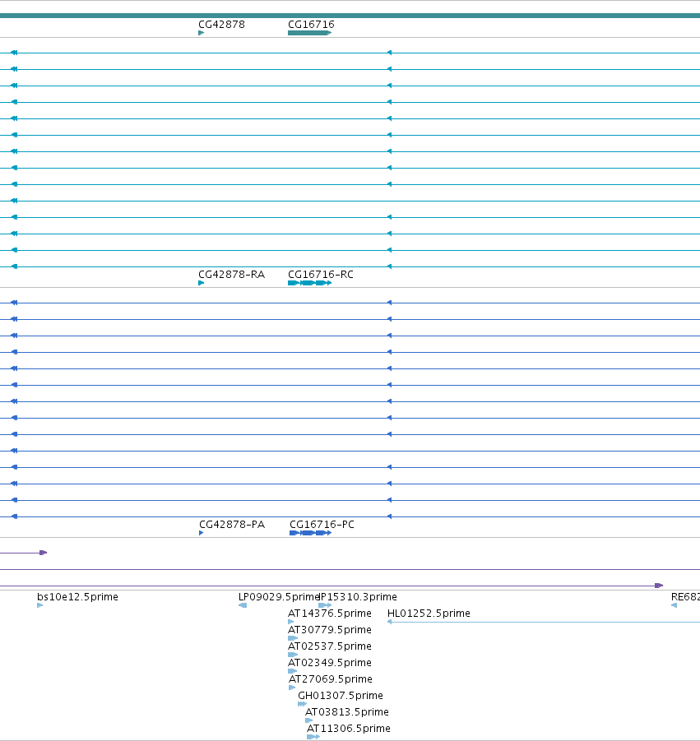The height and width of the screenshot is (741, 700).
Task: Select the AT02349.5prime EST label
Action: 330,663
